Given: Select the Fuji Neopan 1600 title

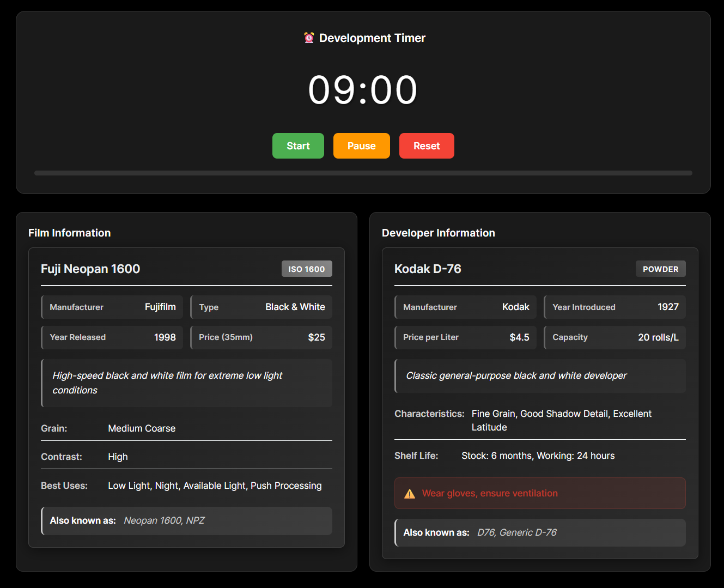Looking at the screenshot, I should [x=90, y=269].
